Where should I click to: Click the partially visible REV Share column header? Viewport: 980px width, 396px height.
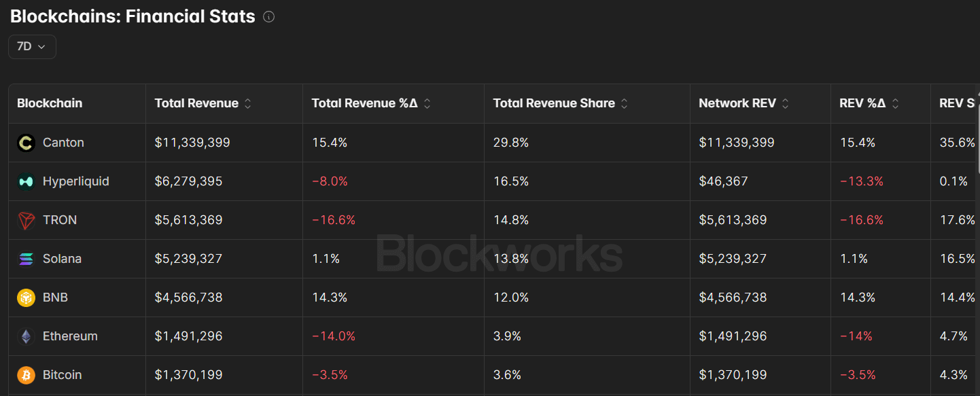(956, 103)
